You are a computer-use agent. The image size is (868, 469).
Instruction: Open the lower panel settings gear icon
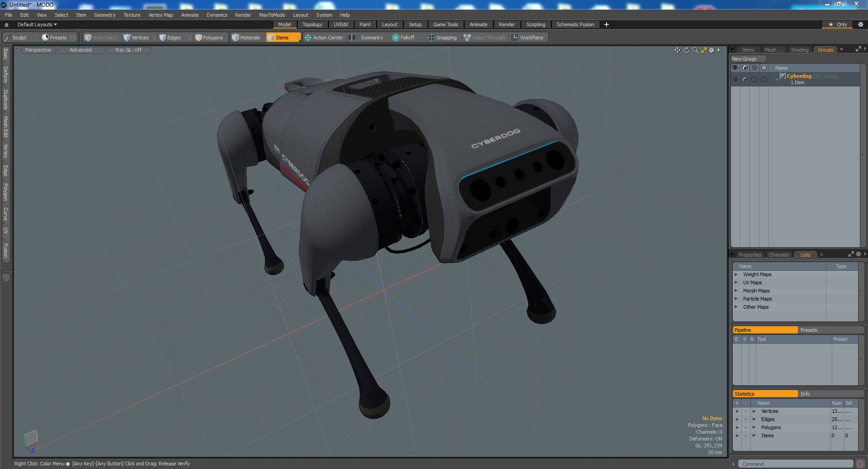858,254
